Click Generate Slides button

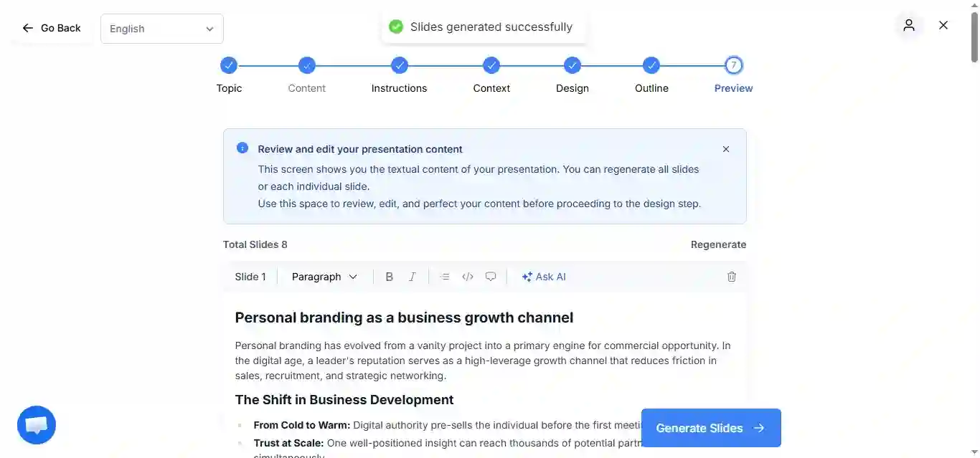(x=711, y=428)
